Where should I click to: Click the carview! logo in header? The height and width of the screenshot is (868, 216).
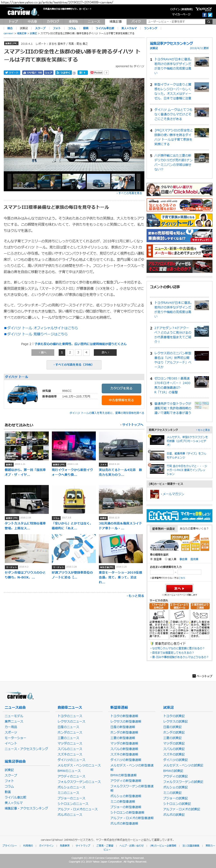23,12
